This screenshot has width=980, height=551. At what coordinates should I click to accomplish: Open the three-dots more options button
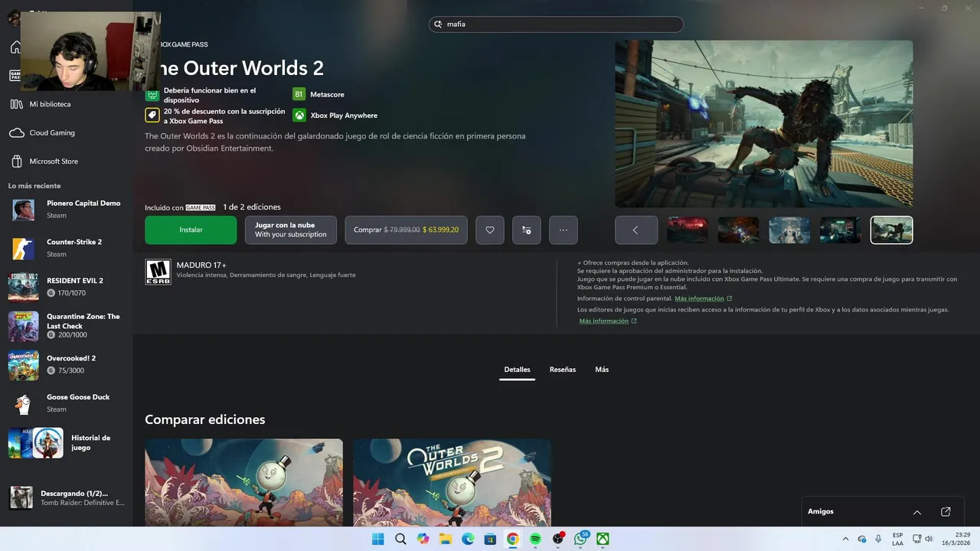pyautogui.click(x=563, y=230)
